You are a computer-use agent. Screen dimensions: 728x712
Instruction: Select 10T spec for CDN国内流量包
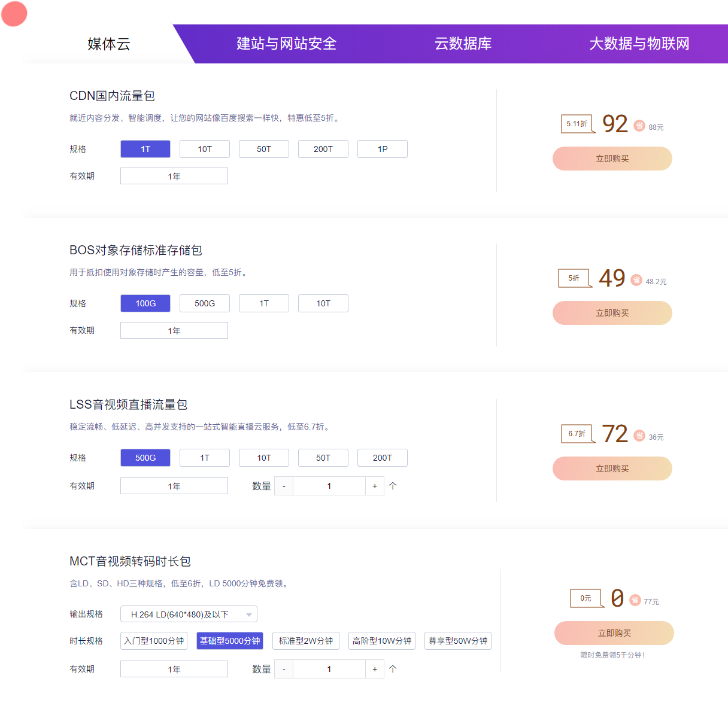pos(205,149)
